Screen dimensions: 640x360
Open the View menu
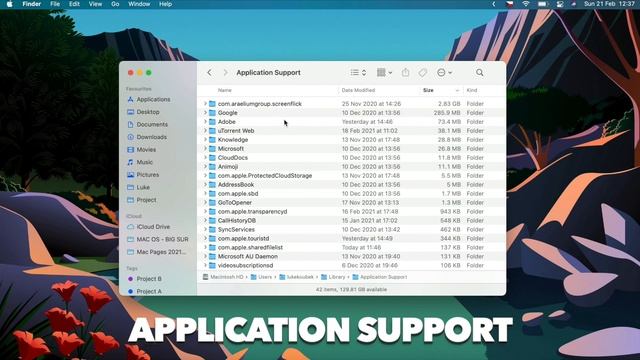(95, 4)
